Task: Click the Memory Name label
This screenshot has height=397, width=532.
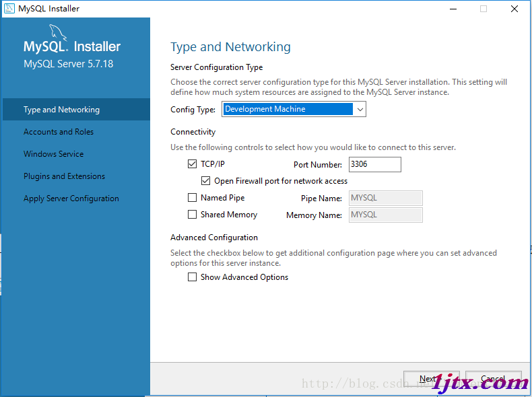Action: pos(314,215)
